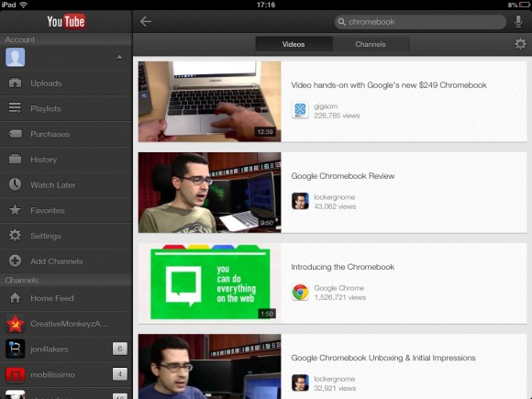This screenshot has width=532, height=399.
Task: Open Favorites star icon
Action: point(15,210)
